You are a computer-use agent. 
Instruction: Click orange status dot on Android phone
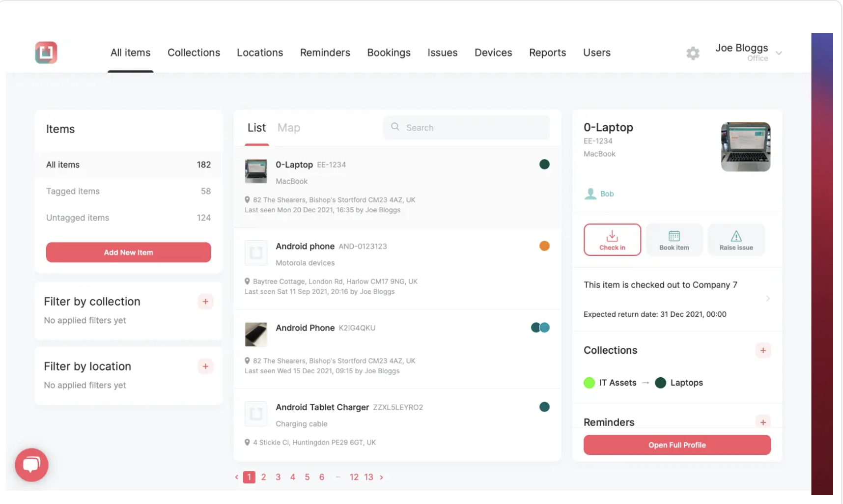[x=544, y=246]
